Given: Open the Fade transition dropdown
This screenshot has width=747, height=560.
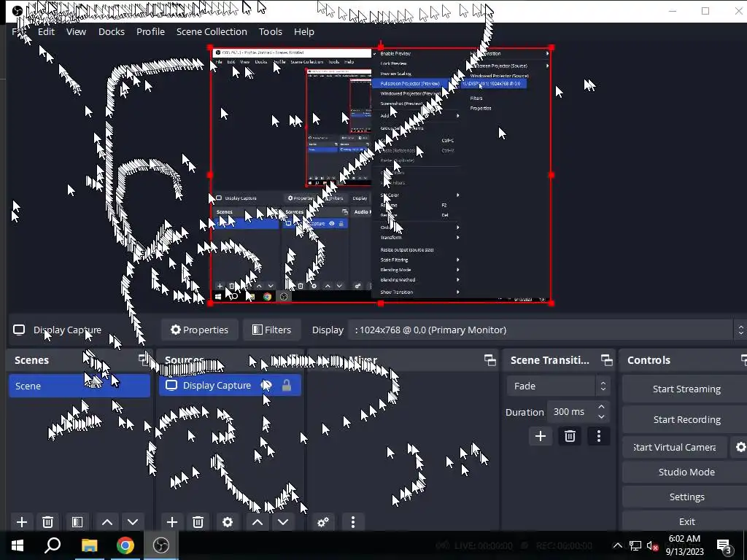Looking at the screenshot, I should 558,386.
